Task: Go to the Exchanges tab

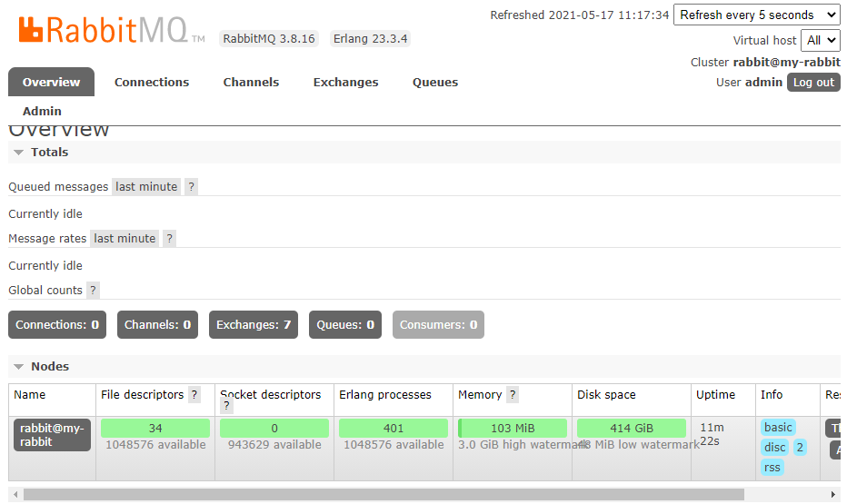Action: (345, 82)
